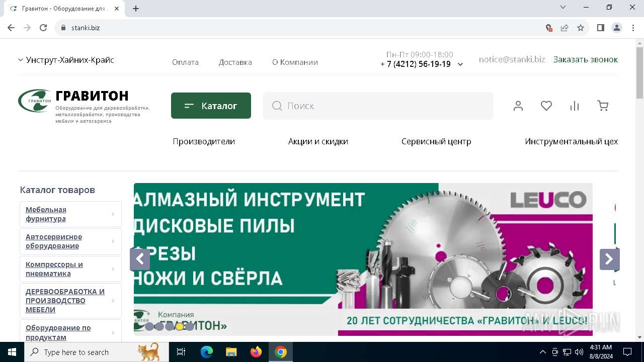Open the browser side panel icon
The width and height of the screenshot is (644, 362).
600,28
